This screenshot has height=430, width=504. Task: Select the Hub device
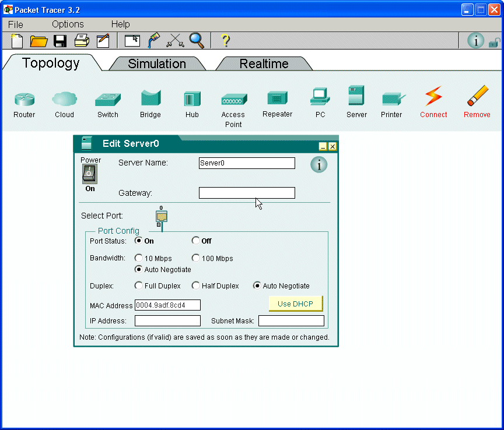192,105
